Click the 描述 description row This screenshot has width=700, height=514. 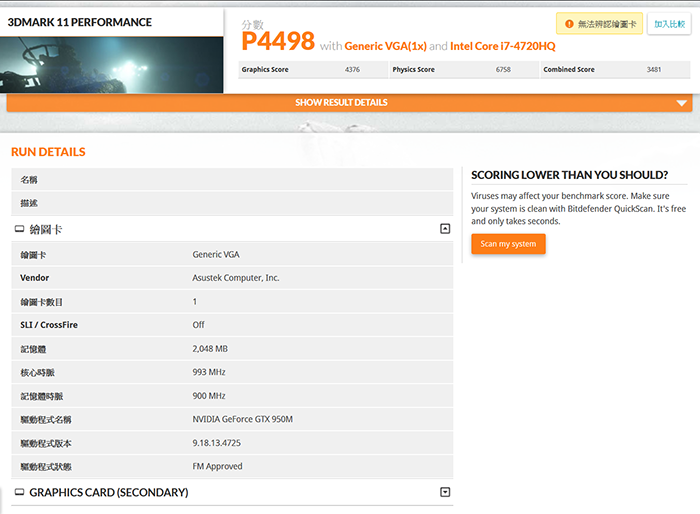(232, 203)
